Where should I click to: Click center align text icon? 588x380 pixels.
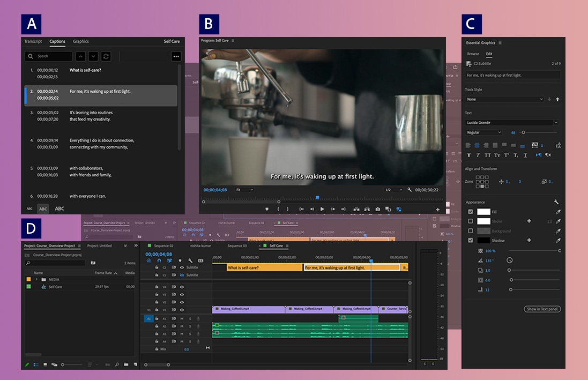(x=477, y=145)
